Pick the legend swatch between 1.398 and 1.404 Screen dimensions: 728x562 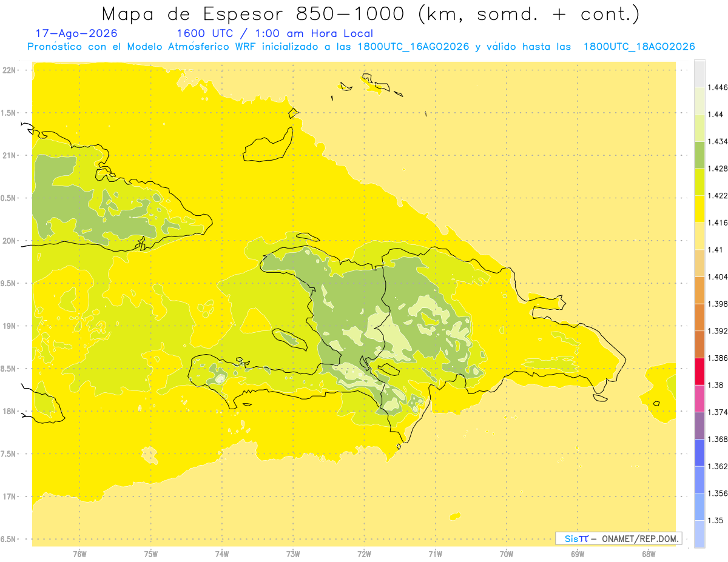(x=699, y=290)
